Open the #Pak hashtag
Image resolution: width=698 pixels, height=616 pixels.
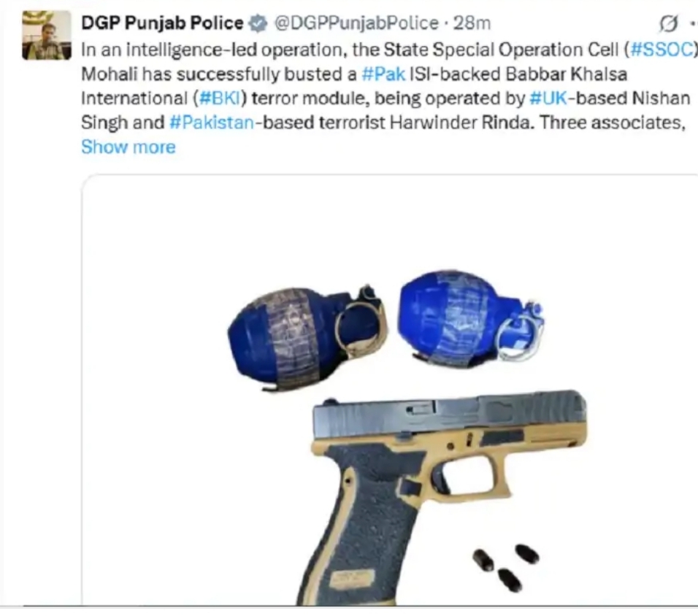[x=383, y=74]
